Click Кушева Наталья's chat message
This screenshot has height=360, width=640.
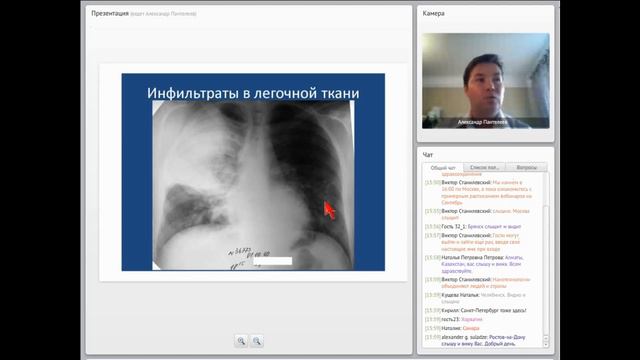(475, 298)
